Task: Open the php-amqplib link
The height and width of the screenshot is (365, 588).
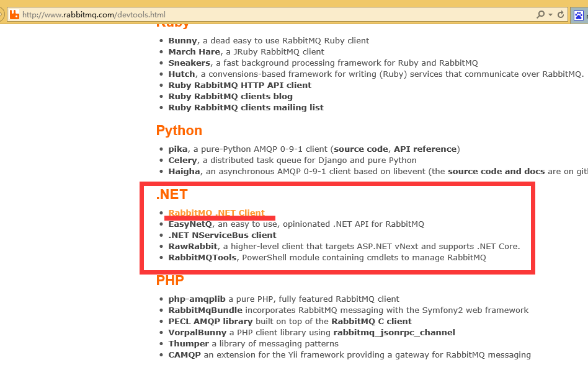Action: pos(197,299)
